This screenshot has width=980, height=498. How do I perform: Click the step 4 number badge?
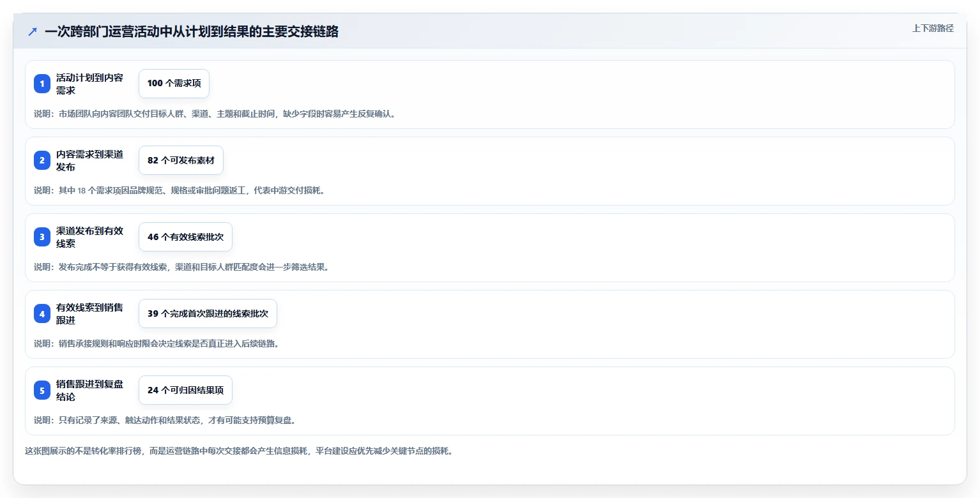click(42, 313)
